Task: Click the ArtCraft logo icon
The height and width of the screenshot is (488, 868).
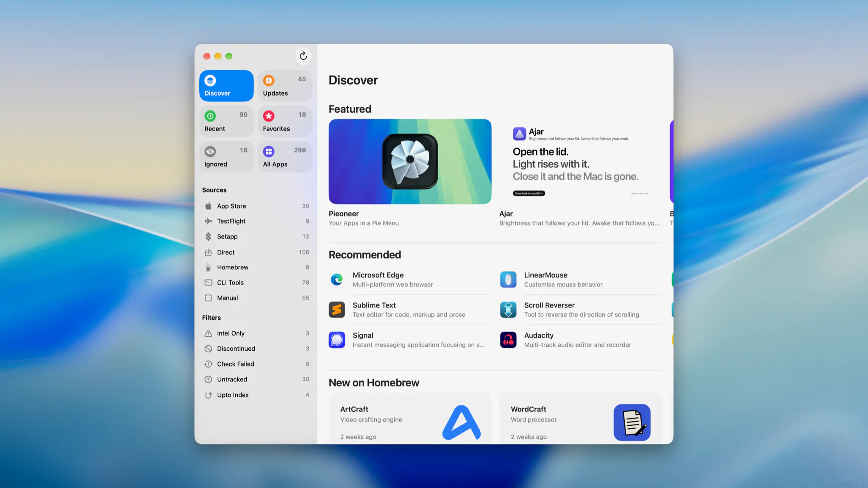Action: point(462,422)
